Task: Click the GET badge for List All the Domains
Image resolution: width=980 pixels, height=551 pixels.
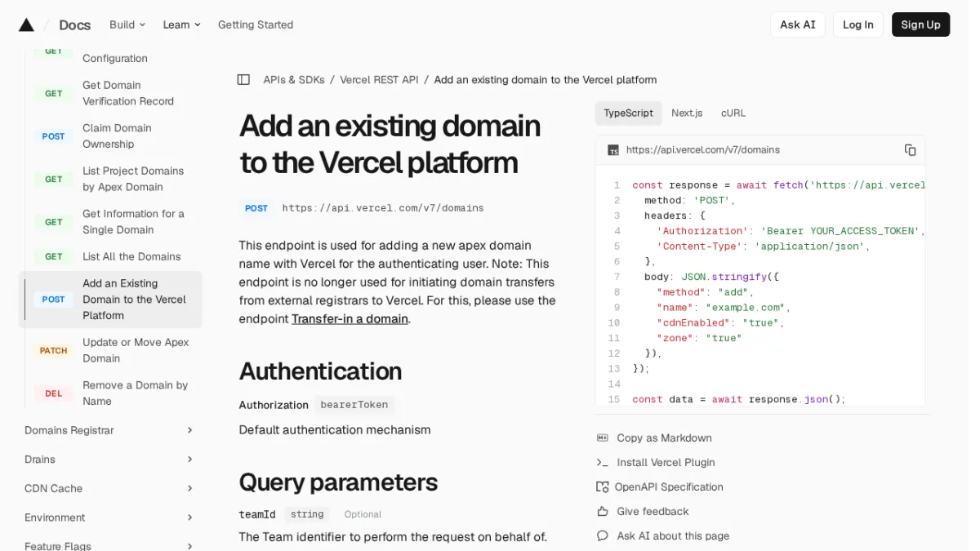Action: pyautogui.click(x=54, y=256)
